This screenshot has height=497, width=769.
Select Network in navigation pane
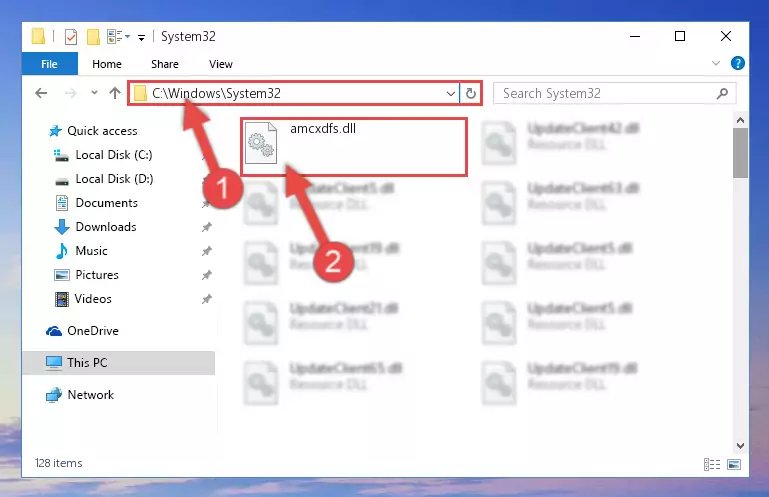tap(80, 395)
